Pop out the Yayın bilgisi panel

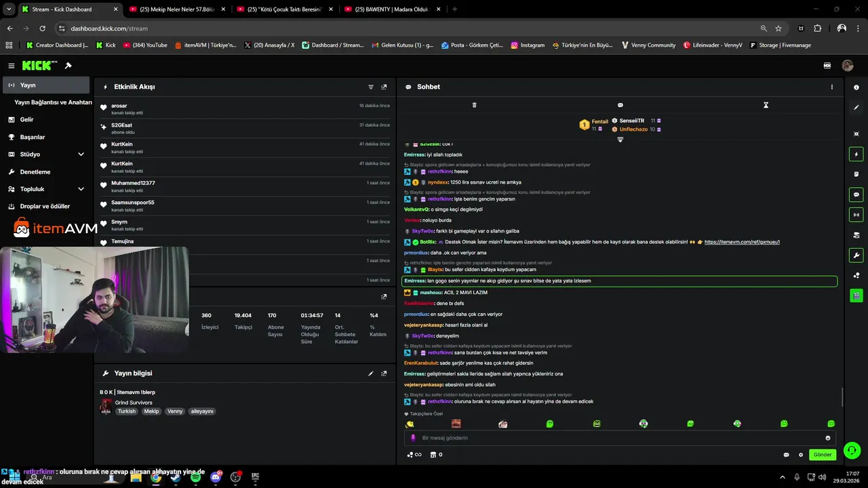(384, 373)
